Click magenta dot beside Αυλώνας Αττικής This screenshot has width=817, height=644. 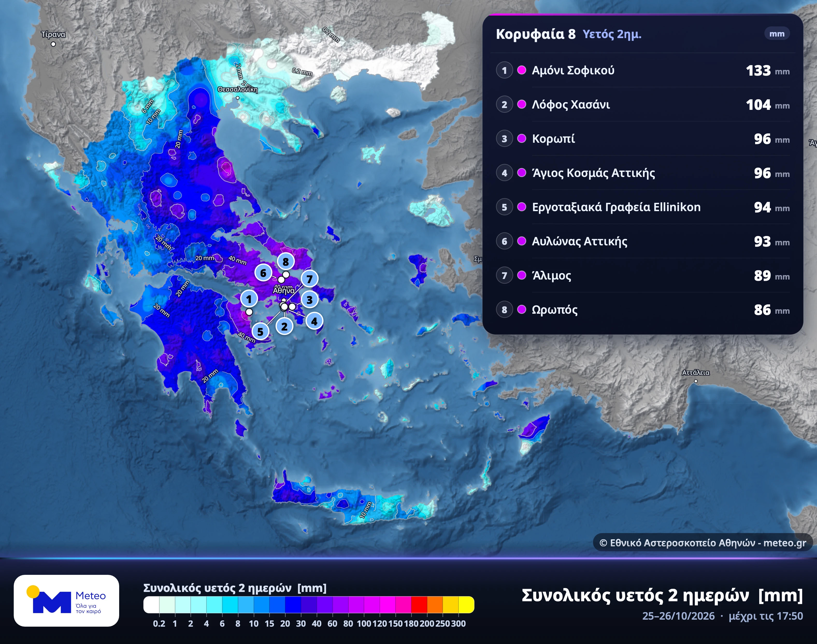click(522, 241)
